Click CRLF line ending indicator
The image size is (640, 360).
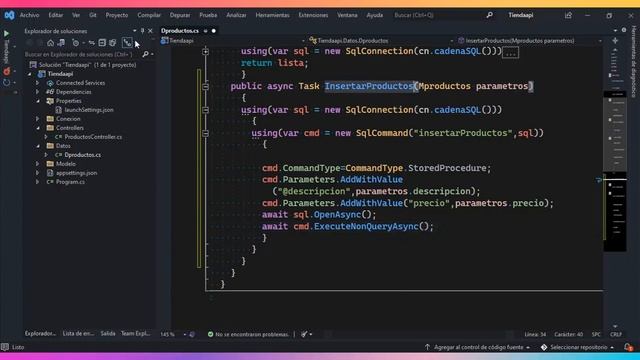coord(616,334)
